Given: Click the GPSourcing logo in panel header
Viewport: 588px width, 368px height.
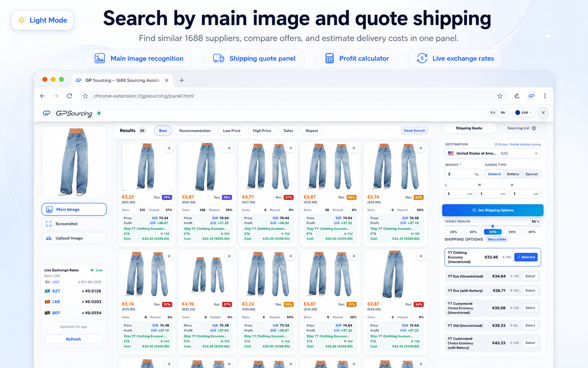Looking at the screenshot, I should tap(68, 113).
